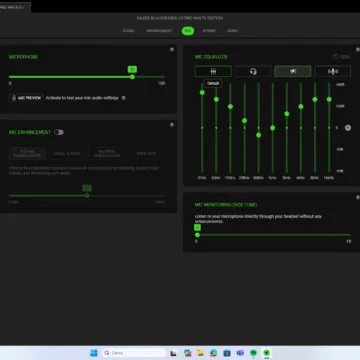Screen dimensions: 360x360
Task: Adjust the Microphone volume slider handle
Action: click(132, 77)
